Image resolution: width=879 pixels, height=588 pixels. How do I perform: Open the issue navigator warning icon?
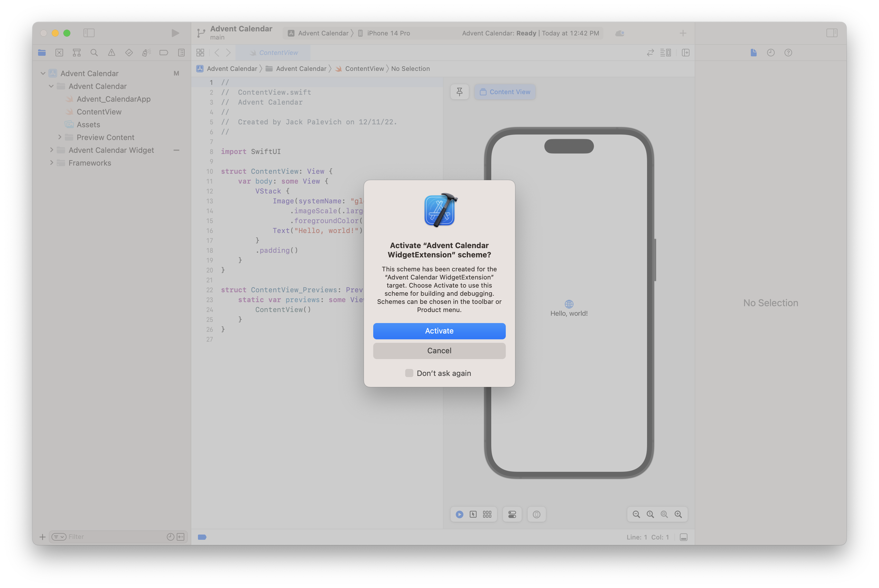pyautogui.click(x=111, y=53)
